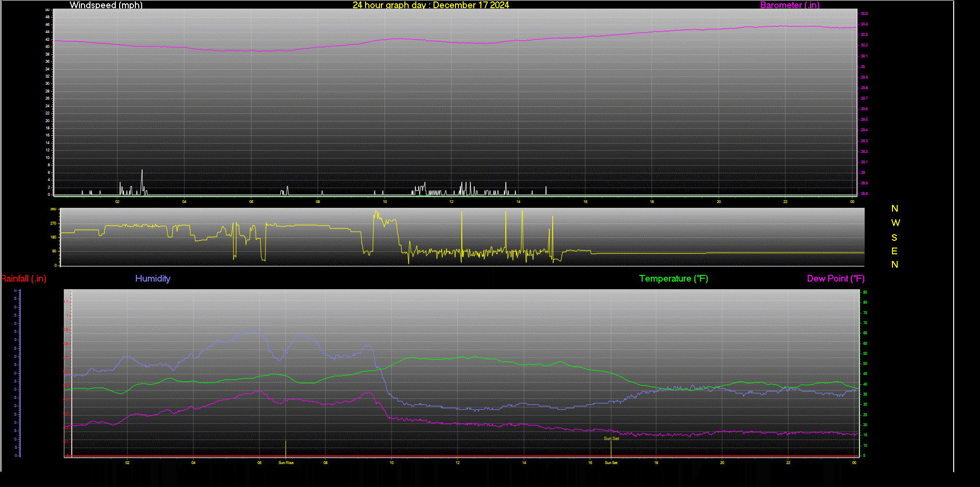The height and width of the screenshot is (487, 980).
Task: Click '40' on the windspeed axis
Action: point(47,46)
